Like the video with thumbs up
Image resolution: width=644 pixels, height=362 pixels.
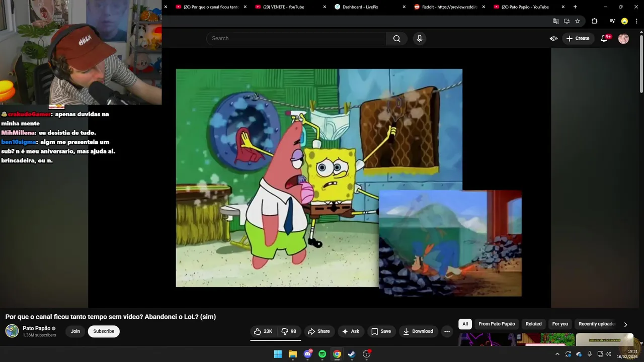(x=264, y=331)
